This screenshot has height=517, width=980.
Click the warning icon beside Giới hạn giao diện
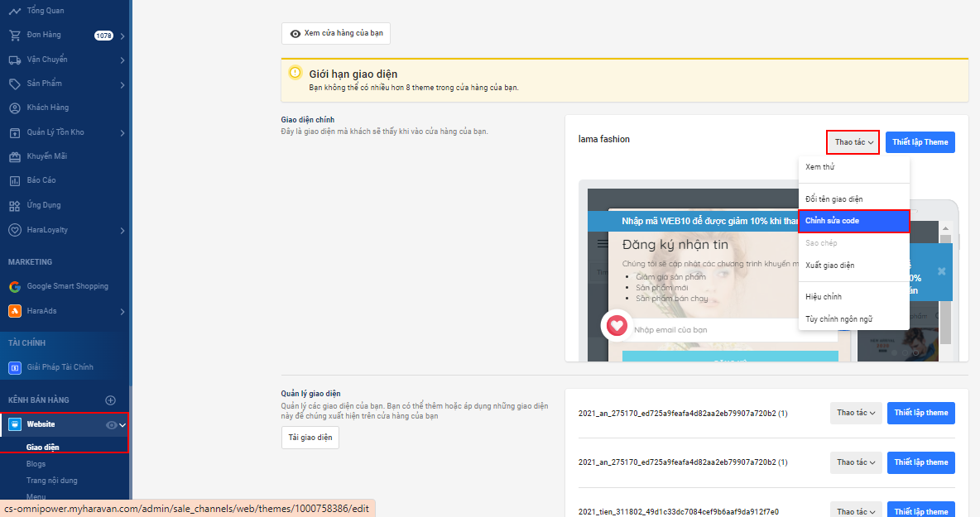click(295, 73)
